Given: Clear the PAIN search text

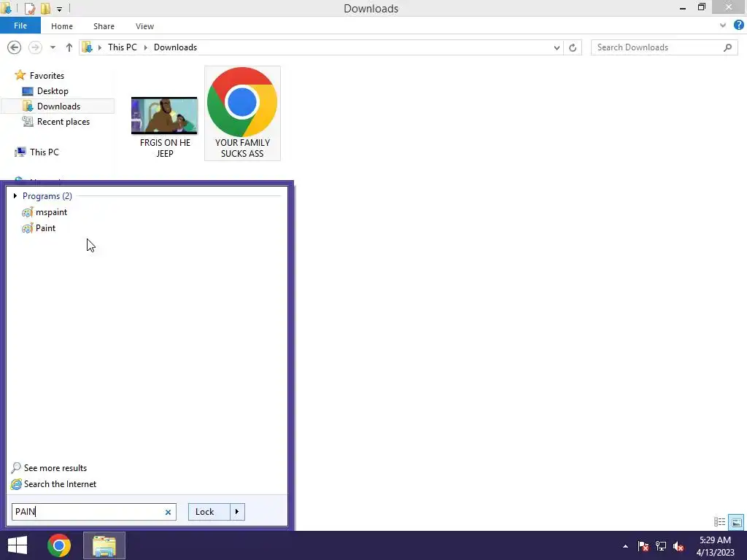Looking at the screenshot, I should 168,513.
